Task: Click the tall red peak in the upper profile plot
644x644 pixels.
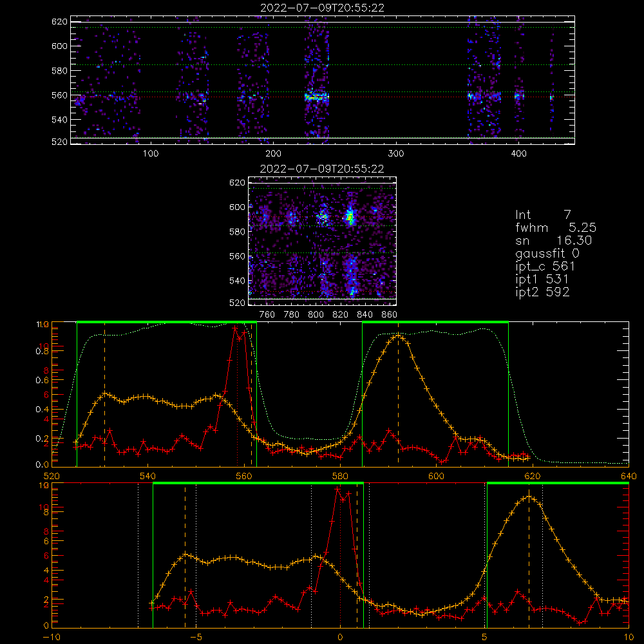Action: point(235,328)
